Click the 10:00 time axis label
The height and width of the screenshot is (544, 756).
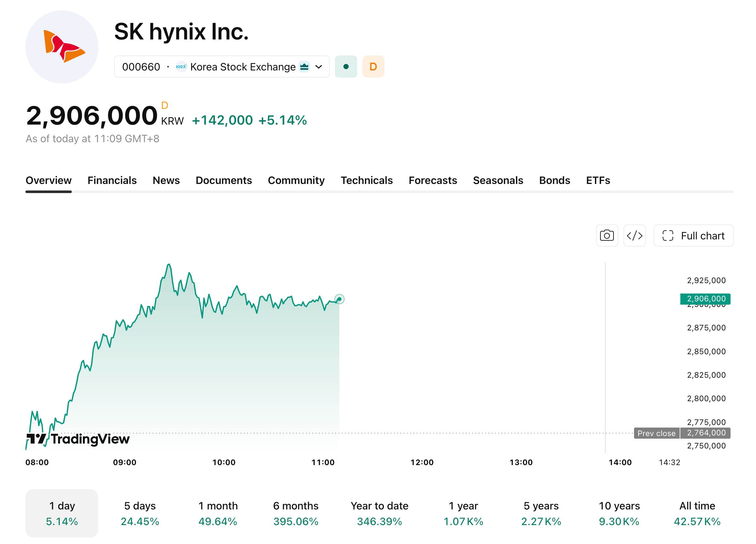click(224, 463)
